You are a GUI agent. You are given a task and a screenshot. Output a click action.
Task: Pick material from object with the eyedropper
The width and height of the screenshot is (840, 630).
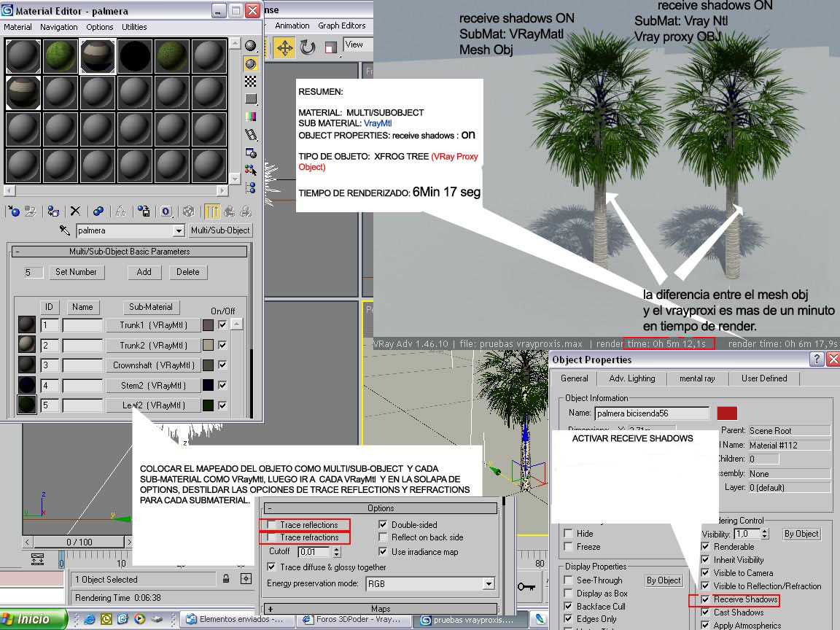coord(65,230)
